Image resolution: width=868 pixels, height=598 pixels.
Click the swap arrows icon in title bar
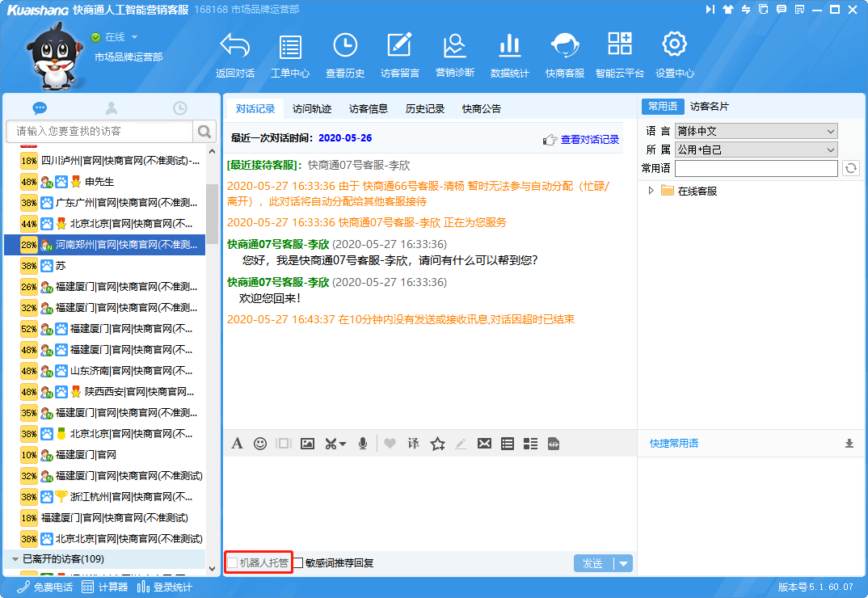click(746, 10)
